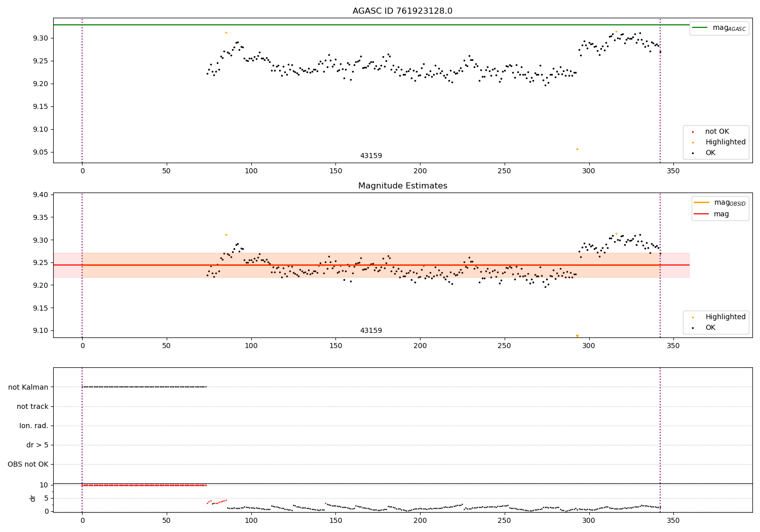The width and height of the screenshot is (760, 532).
Task: Click the 9.05 tick of the top plot
Action: coord(41,153)
